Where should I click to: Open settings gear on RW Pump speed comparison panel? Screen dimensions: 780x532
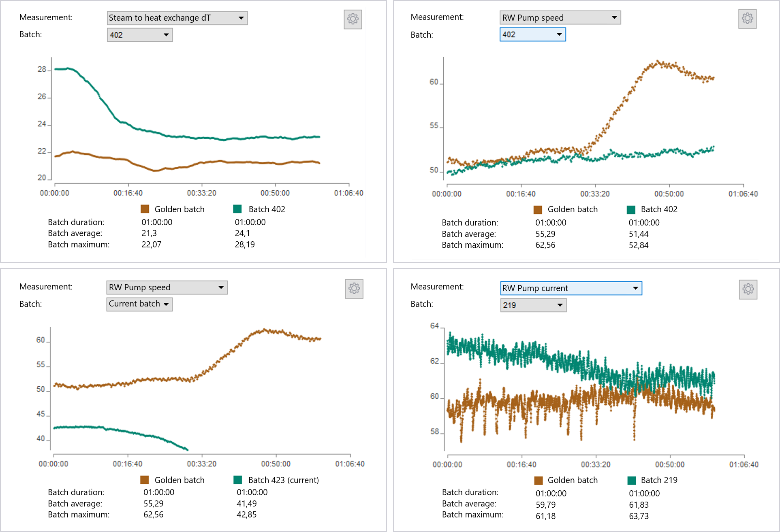point(747,19)
